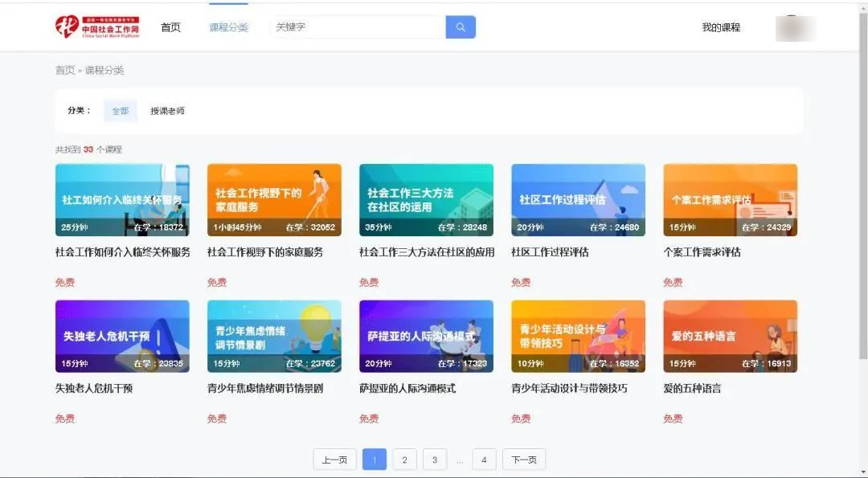Open 我的课程 in the header
Image resolution: width=868 pixels, height=478 pixels.
coord(721,27)
